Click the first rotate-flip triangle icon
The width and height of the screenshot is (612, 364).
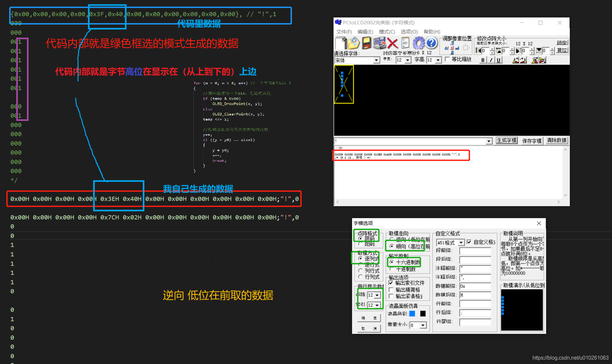[516, 60]
